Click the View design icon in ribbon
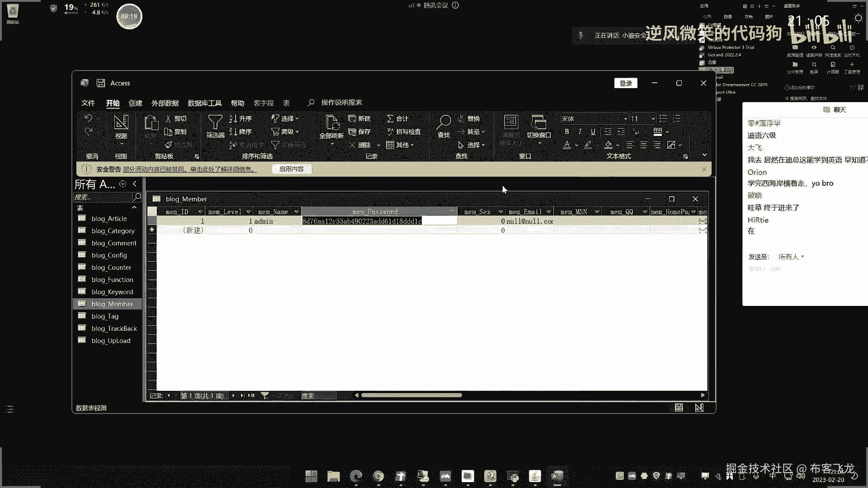 [x=121, y=122]
